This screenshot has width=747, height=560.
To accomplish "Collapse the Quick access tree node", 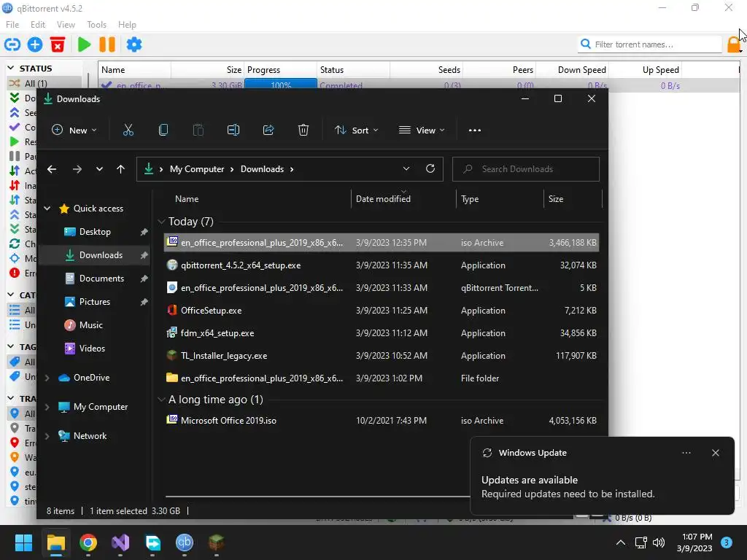I will (47, 209).
